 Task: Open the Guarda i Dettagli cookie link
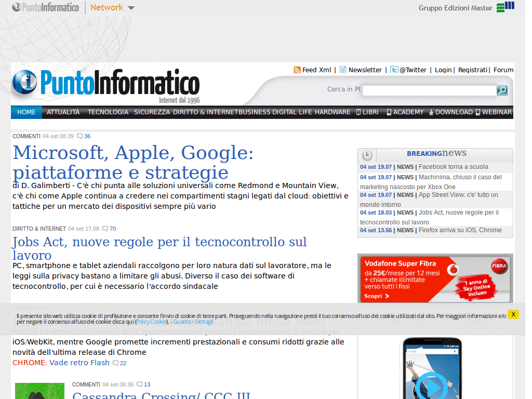(193, 322)
